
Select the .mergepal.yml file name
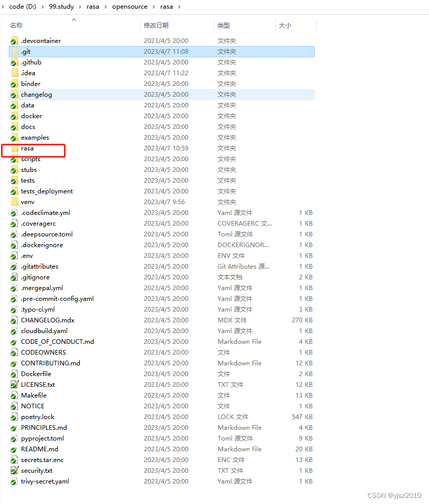[x=42, y=288]
